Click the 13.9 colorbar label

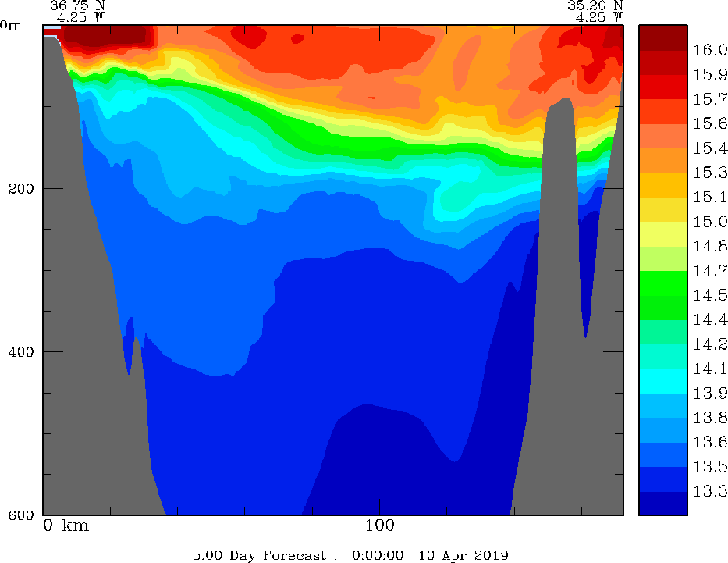[710, 393]
